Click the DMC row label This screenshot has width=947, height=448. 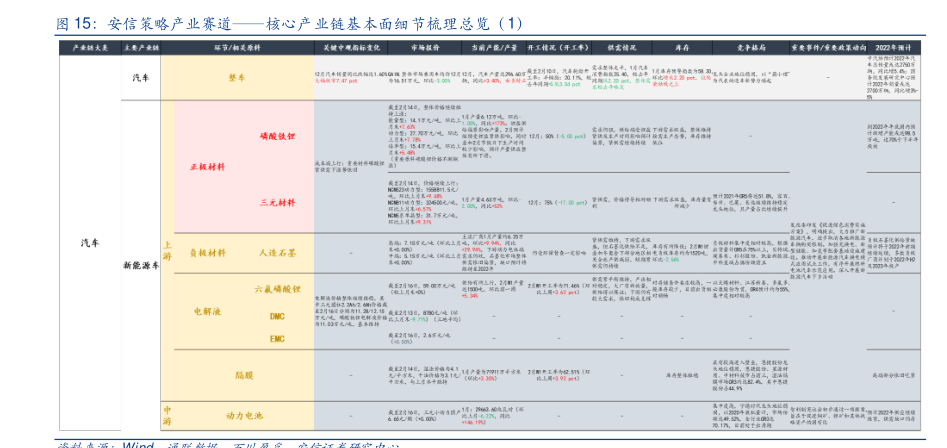278,316
